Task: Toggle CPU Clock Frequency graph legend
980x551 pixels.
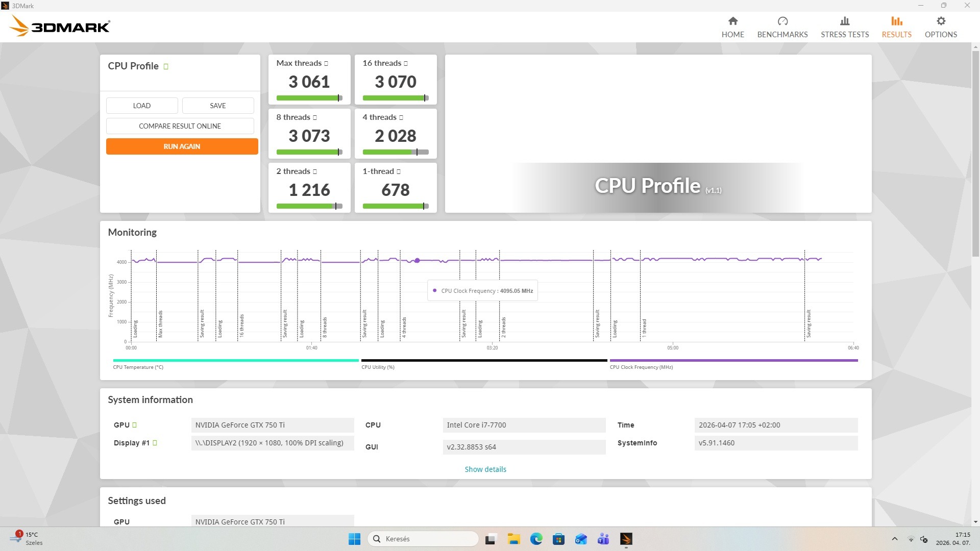Action: [641, 367]
